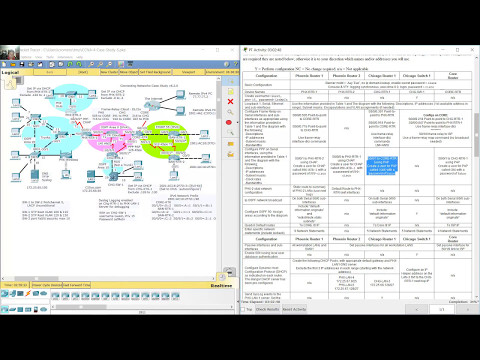
Task: Select the Components category icon
Action: pos(20,294)
